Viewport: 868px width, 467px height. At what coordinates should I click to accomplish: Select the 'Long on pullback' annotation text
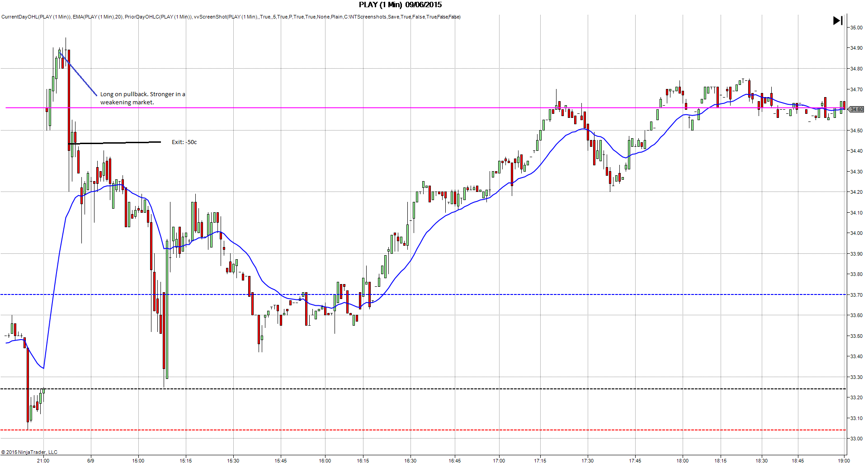(143, 98)
